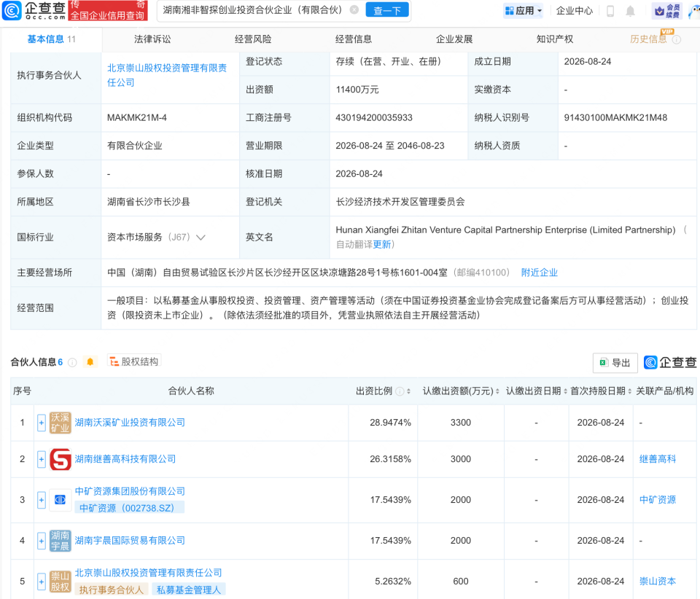Click the 继善高科 red S logo

(x=60, y=459)
